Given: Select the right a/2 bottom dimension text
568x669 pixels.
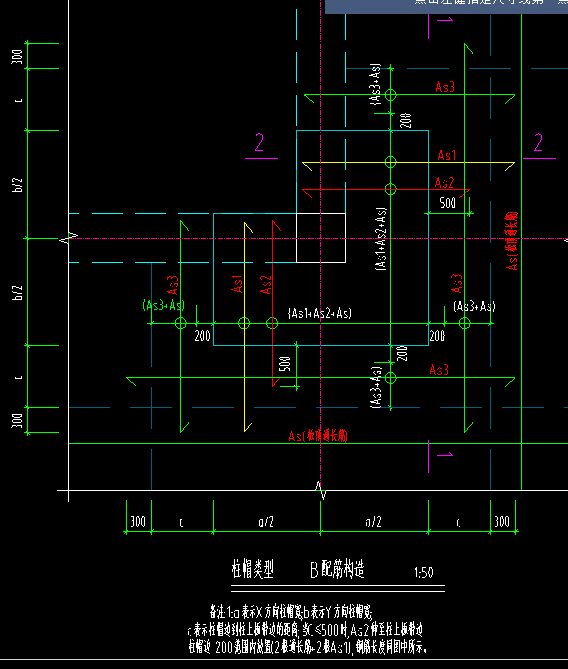Looking at the screenshot, I should (x=373, y=522).
